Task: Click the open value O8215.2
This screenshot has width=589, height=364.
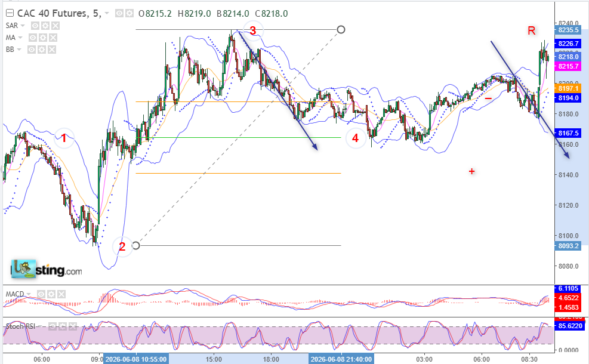Action: click(155, 14)
